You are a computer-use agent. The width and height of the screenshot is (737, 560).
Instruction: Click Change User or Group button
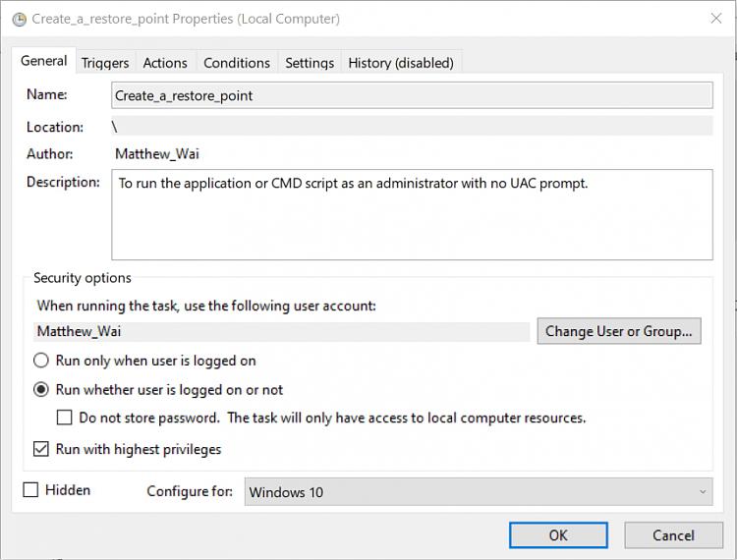619,331
